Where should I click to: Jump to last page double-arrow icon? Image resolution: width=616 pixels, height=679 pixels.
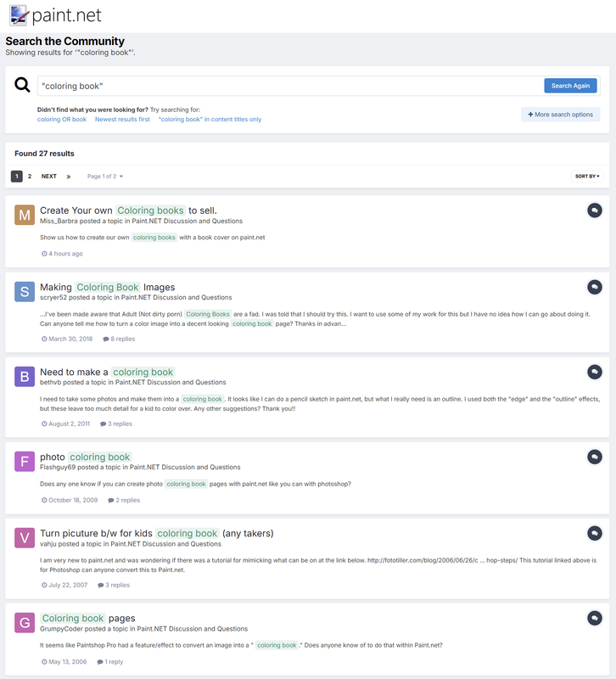click(69, 177)
